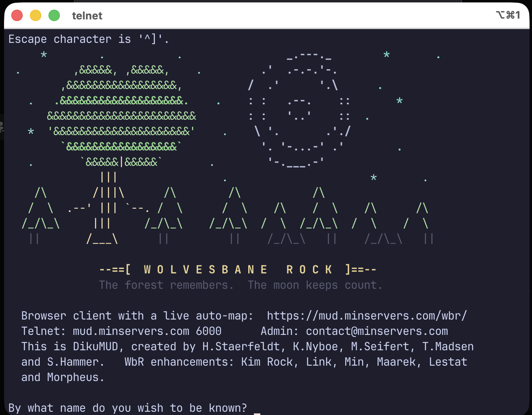Viewport: 532px width, 415px height.
Task: Click the WOLVESBANE ROCK title banner
Action: click(x=238, y=269)
